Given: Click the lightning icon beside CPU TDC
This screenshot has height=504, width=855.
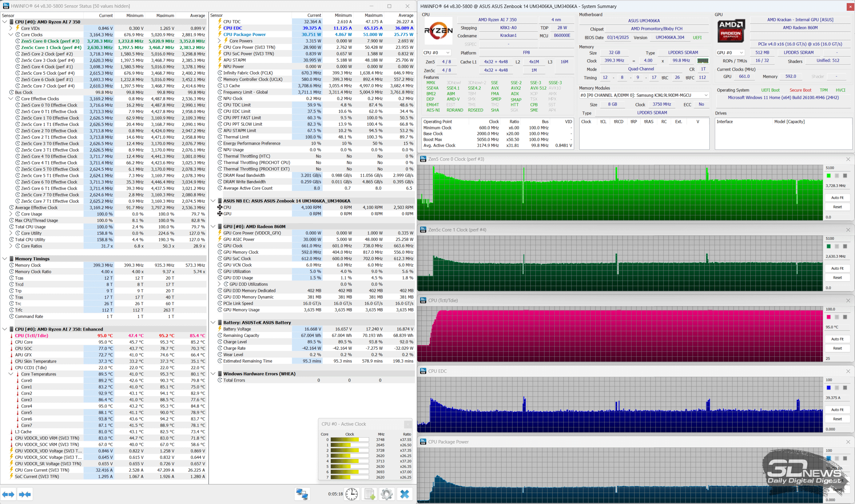Looking at the screenshot, I should pyautogui.click(x=220, y=22).
